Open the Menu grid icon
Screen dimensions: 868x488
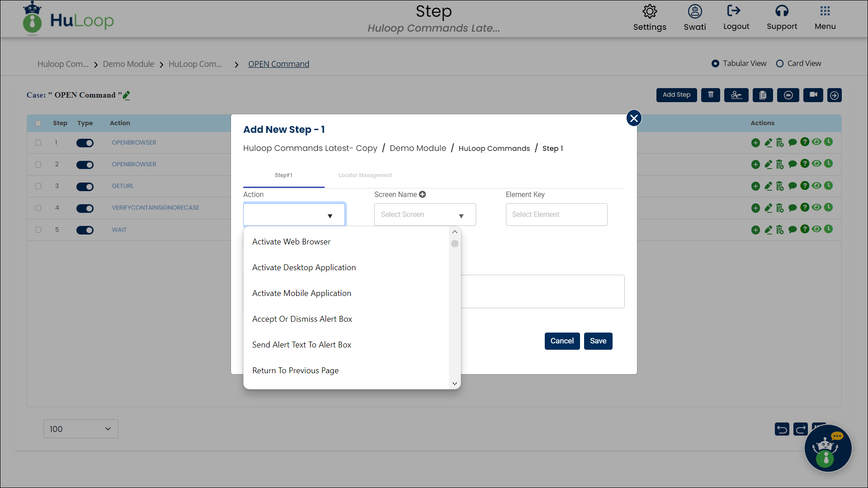[x=825, y=11]
